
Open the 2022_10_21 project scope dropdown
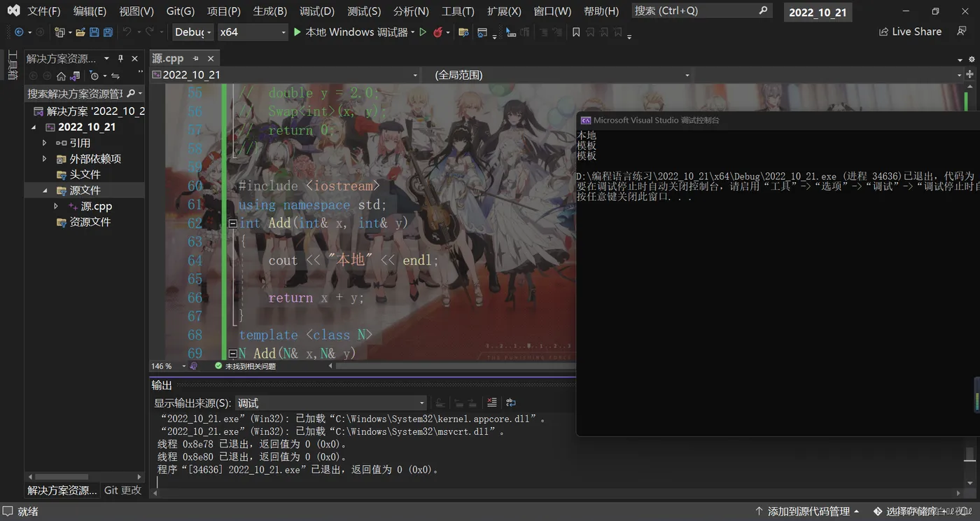pyautogui.click(x=285, y=75)
